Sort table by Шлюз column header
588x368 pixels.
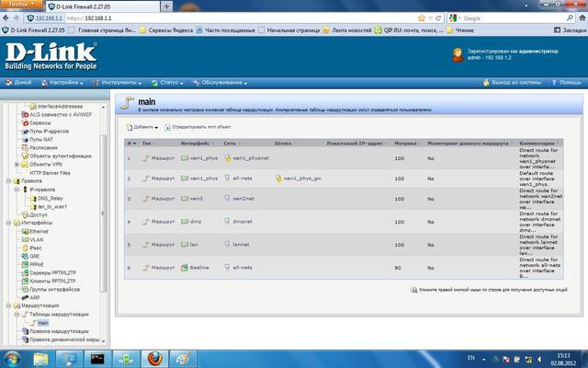(x=285, y=144)
